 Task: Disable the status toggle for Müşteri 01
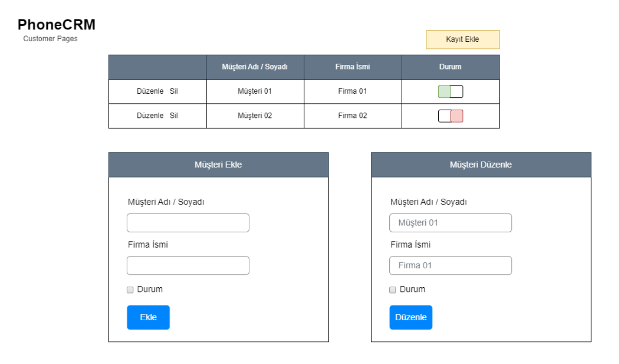click(x=450, y=91)
